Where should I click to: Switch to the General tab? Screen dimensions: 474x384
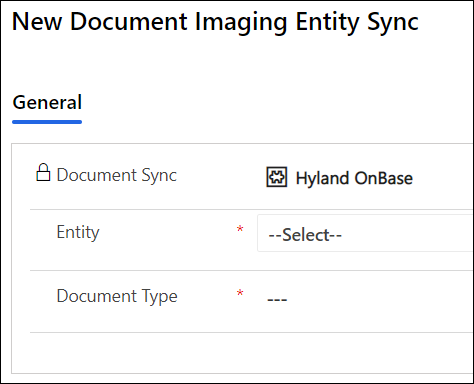[47, 102]
